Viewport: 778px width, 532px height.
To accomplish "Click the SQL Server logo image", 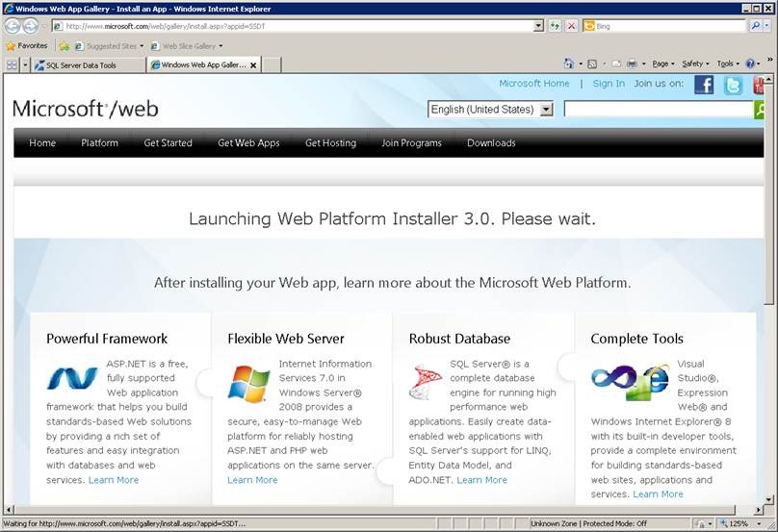I will click(x=426, y=382).
